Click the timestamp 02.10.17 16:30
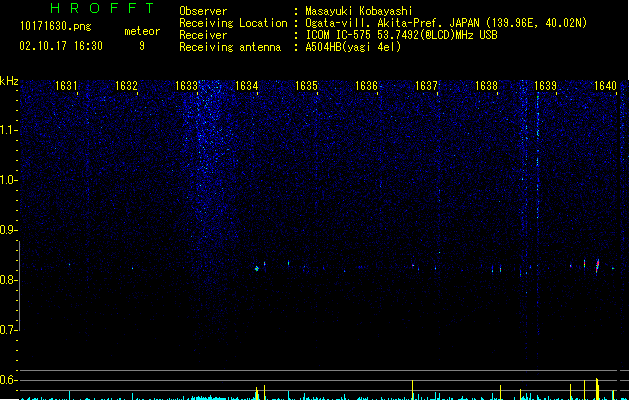Image resolution: width=629 pixels, height=400 pixels. (61, 46)
